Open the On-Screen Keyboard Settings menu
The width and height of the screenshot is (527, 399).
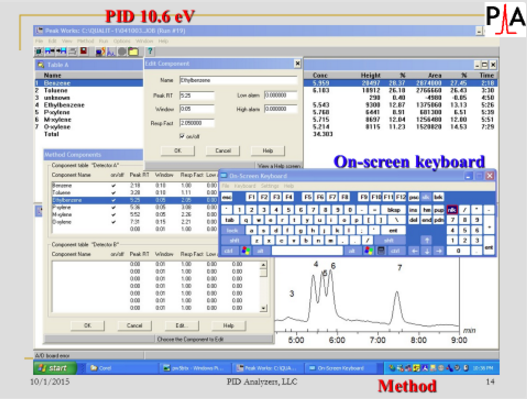pos(270,186)
